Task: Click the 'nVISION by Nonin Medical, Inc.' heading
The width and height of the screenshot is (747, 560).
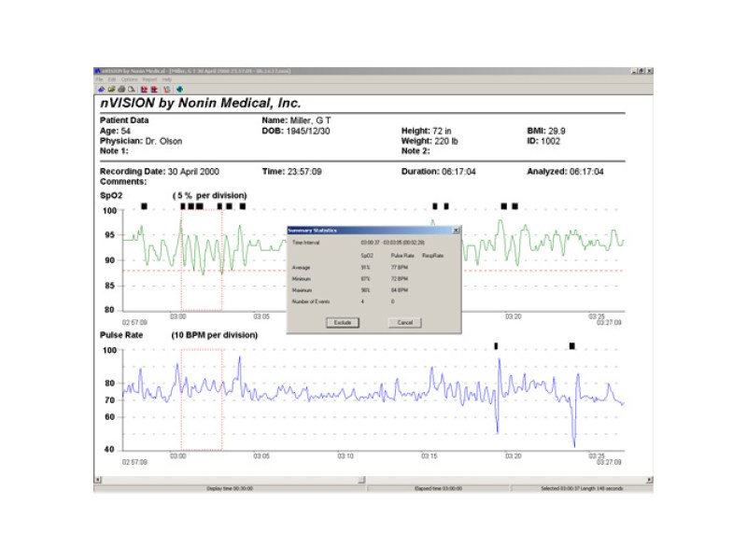Action: tap(201, 104)
